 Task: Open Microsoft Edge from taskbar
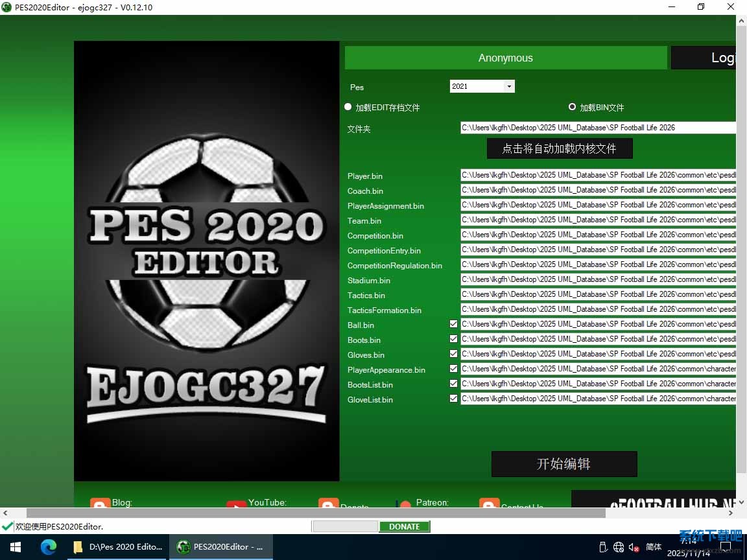[49, 546]
